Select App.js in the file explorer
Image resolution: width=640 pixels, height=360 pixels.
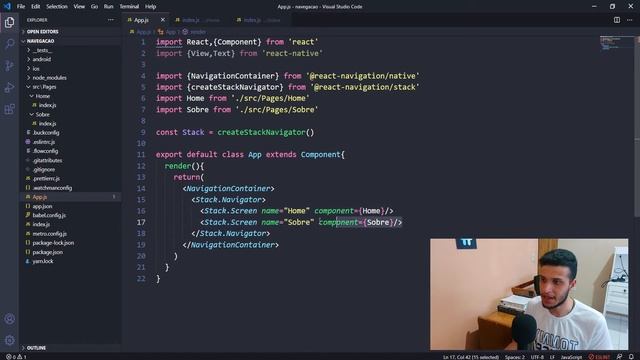coord(71,197)
